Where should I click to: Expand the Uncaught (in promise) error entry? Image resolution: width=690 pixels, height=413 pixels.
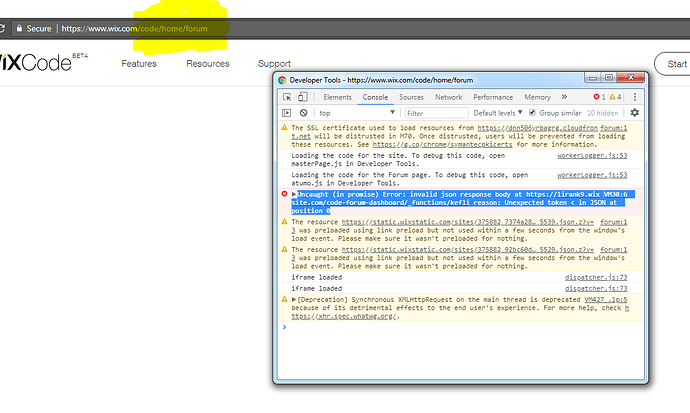point(294,194)
